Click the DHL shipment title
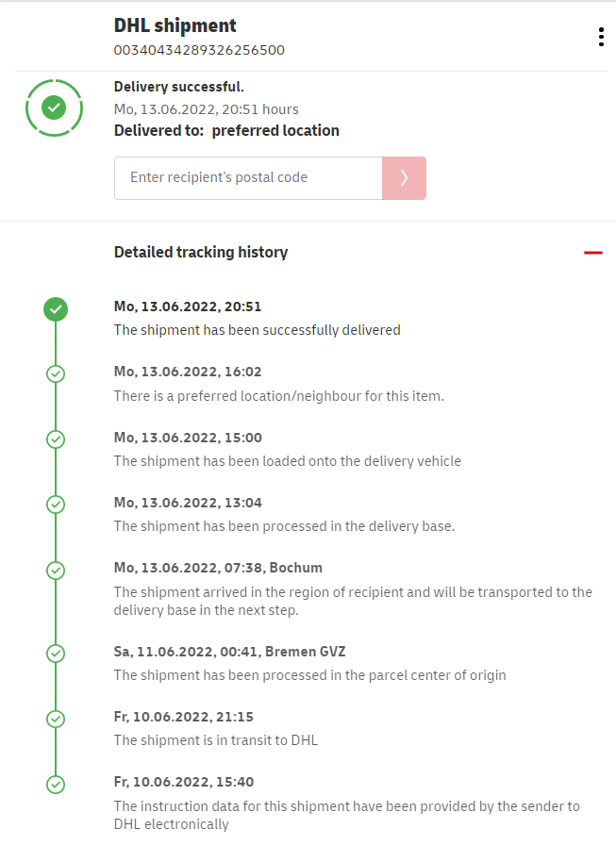The image size is (616, 862). pos(175,25)
